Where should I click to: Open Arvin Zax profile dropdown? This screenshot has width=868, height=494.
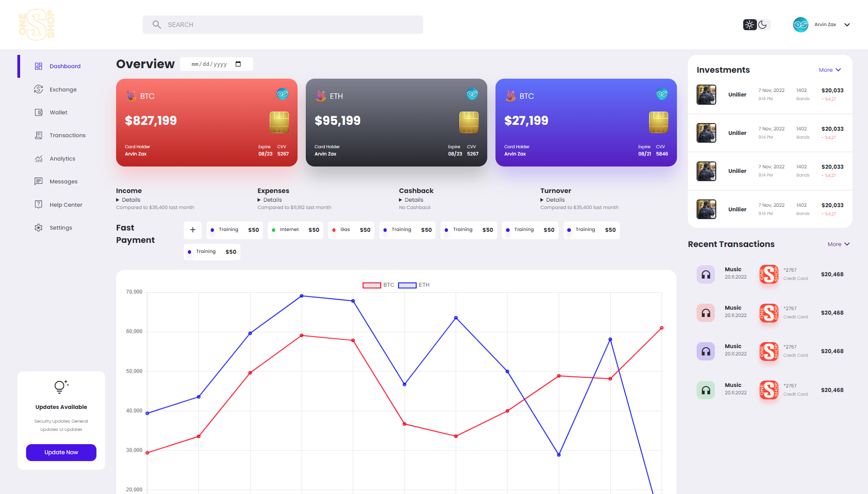click(847, 25)
